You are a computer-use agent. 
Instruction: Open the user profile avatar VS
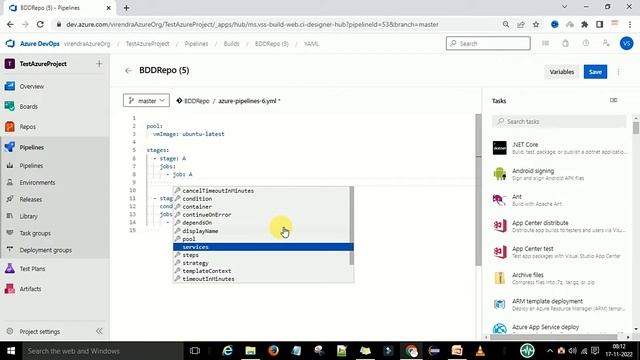click(627, 43)
